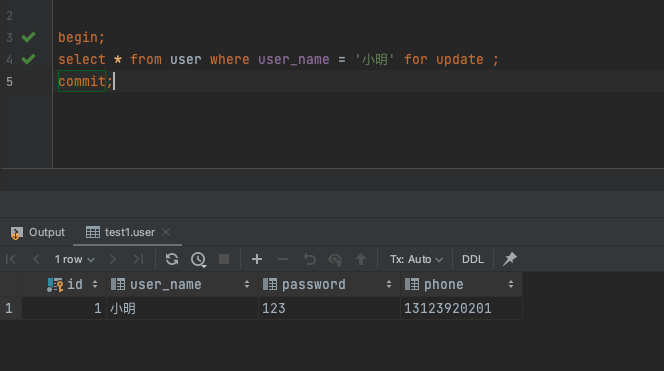Click the '小明' string literal in query
The height and width of the screenshot is (371, 664).
coord(375,59)
